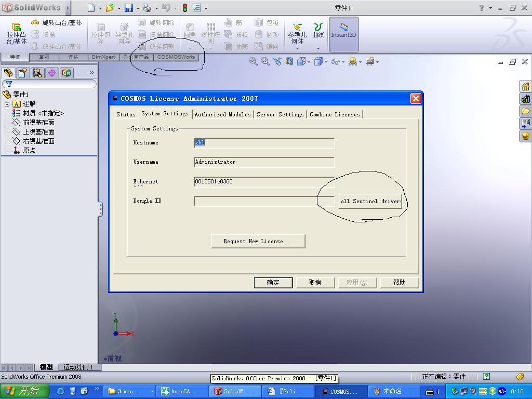
Task: Click Install Sentinel drivers button
Action: click(370, 201)
